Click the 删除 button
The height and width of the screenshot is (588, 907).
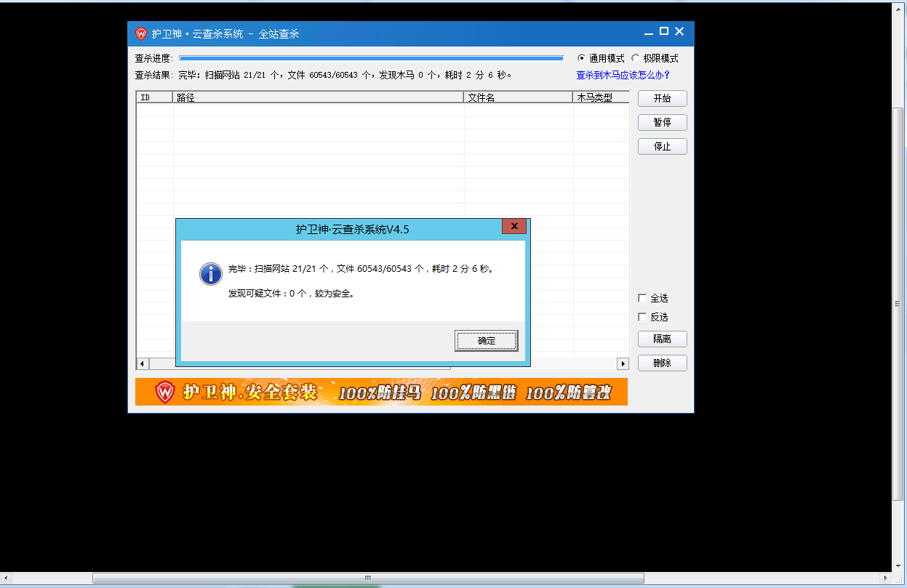662,363
